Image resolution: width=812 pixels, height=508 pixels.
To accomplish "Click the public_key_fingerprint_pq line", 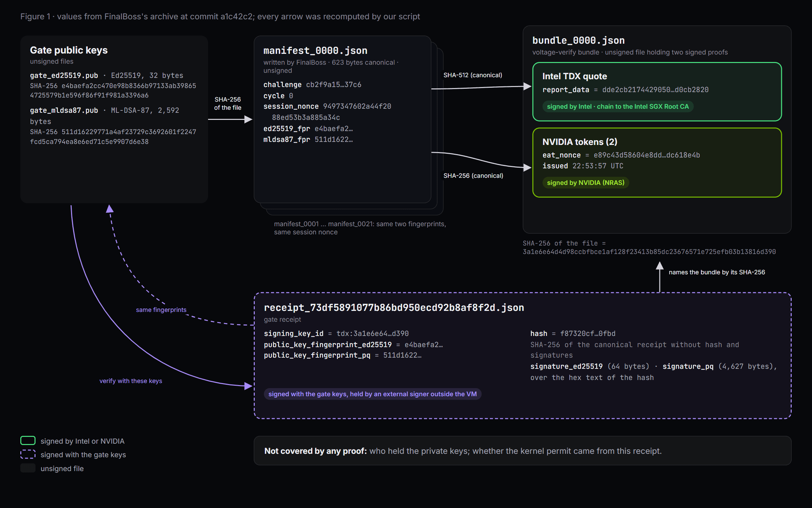I will click(342, 355).
